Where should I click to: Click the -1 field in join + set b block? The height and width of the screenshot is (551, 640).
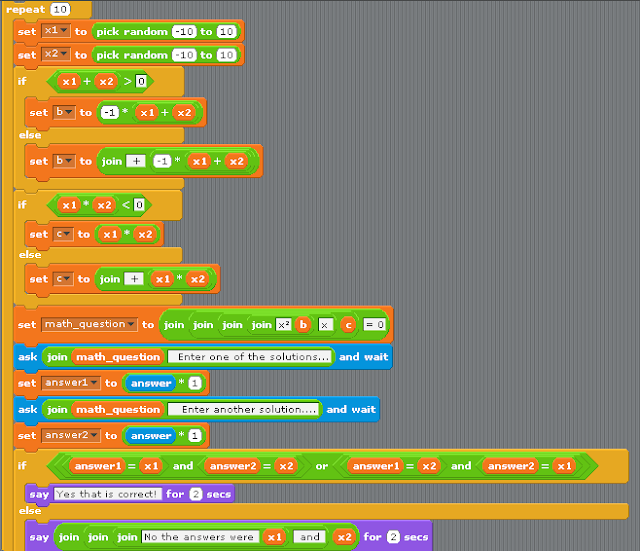tap(162, 161)
